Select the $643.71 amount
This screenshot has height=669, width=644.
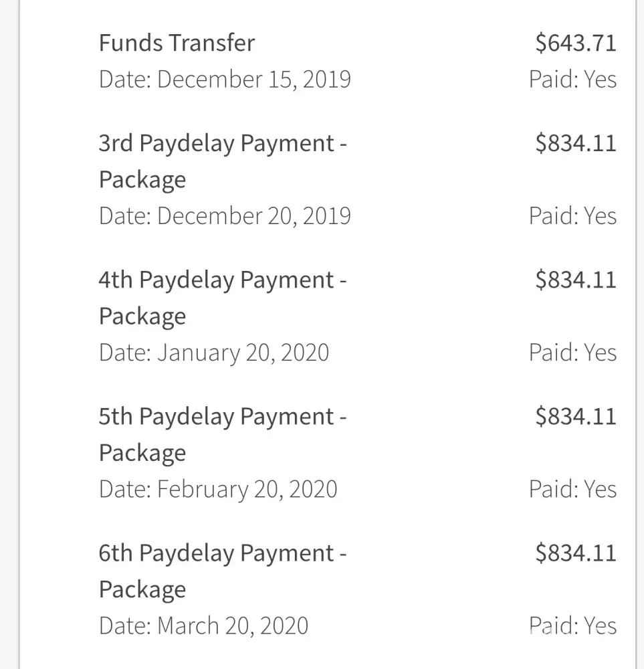tap(575, 43)
